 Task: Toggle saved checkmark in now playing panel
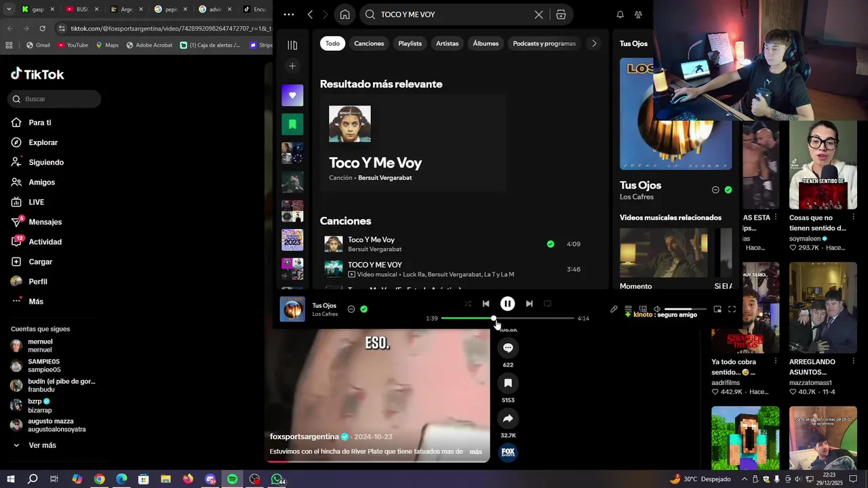tap(728, 190)
